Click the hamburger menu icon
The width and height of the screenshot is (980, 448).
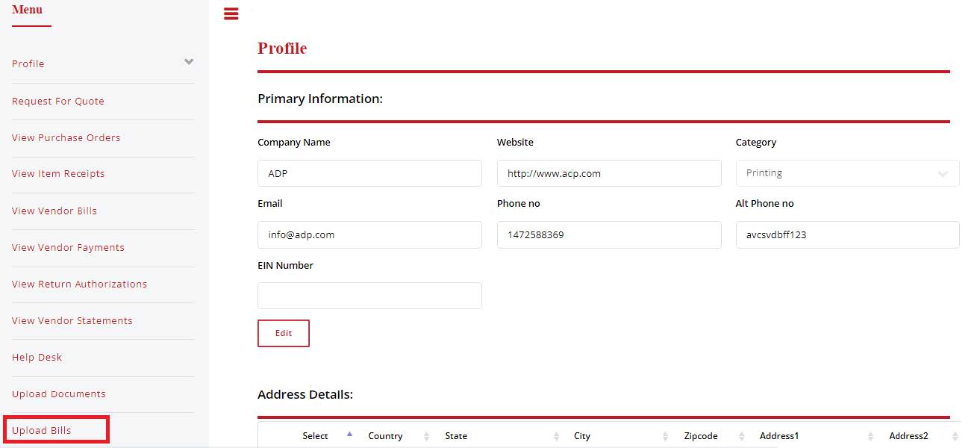tap(231, 13)
